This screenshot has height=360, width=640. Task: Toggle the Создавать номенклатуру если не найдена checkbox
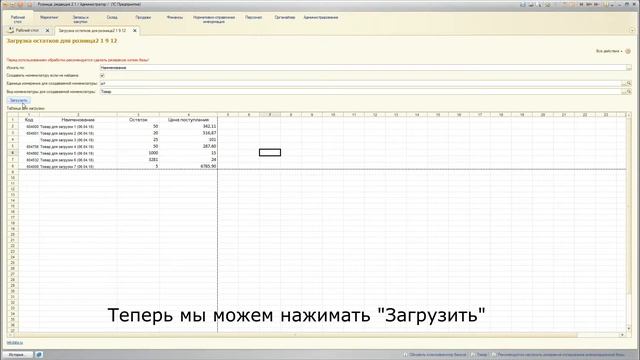click(x=102, y=76)
